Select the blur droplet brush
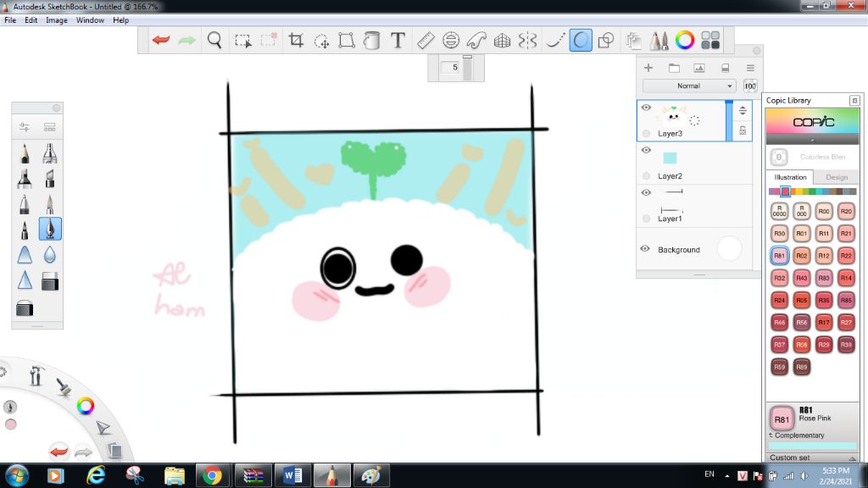 coord(50,254)
